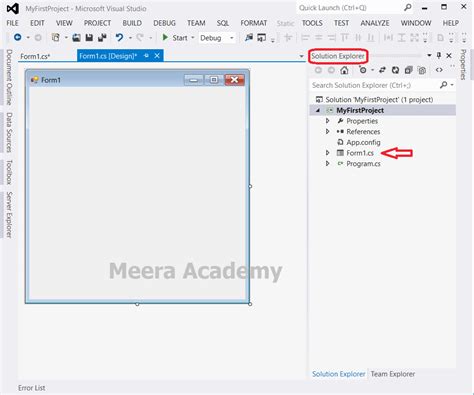474x395 pixels.
Task: Open the FORMAT menu
Action: coord(254,23)
